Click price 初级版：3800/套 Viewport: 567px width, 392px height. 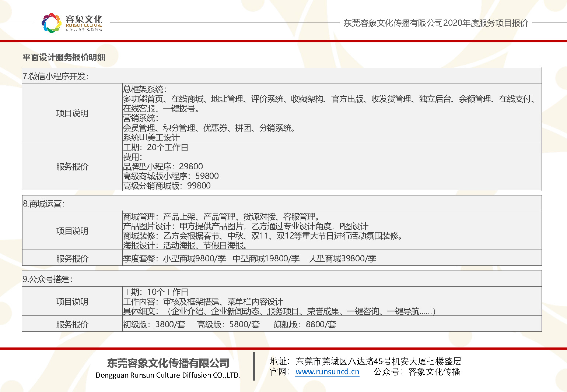pos(154,324)
